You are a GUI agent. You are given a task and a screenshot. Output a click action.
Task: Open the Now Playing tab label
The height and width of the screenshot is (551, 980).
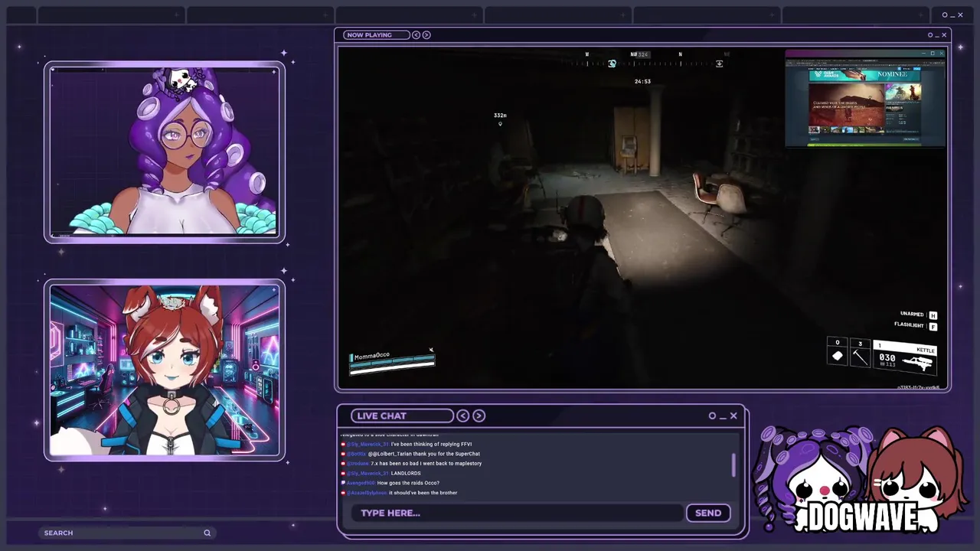pyautogui.click(x=375, y=34)
